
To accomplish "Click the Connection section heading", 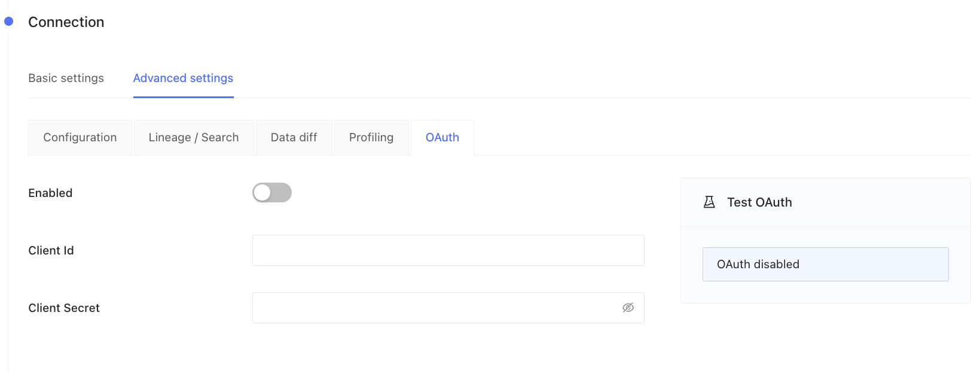I will point(66,22).
